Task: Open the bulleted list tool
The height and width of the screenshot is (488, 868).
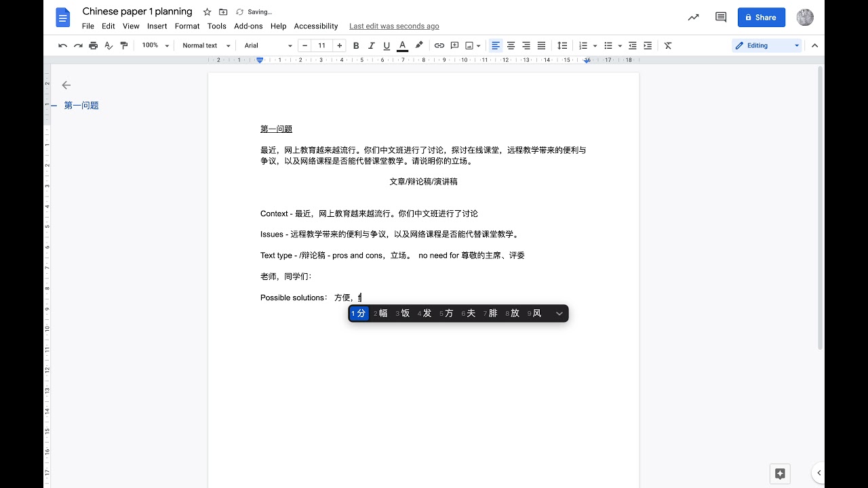Action: (608, 45)
